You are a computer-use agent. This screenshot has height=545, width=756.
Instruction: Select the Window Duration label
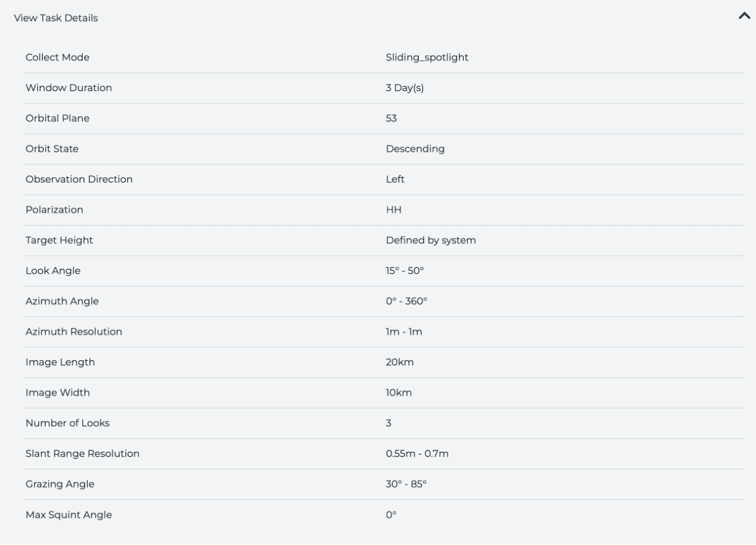coord(69,88)
